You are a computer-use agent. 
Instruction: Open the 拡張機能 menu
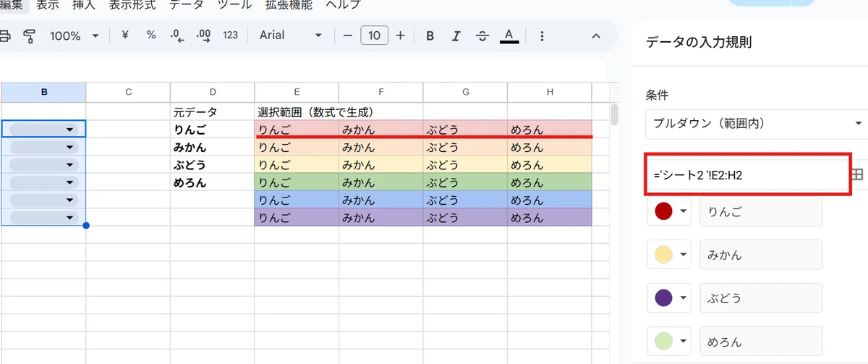289,5
